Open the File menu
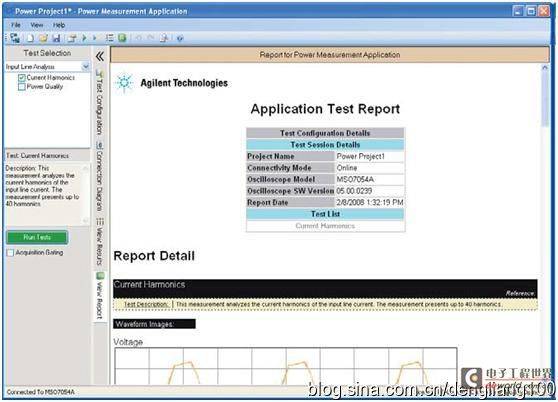558x402 pixels. [16, 25]
